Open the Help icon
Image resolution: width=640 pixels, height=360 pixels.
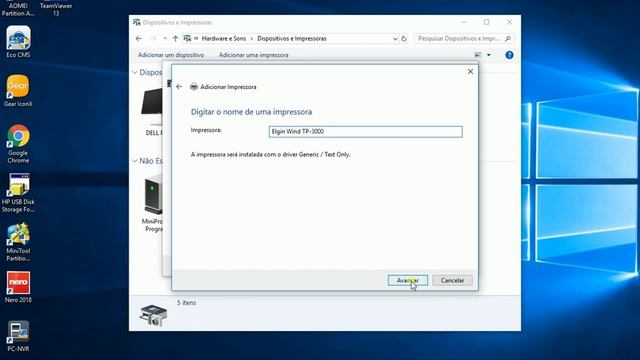click(x=509, y=55)
